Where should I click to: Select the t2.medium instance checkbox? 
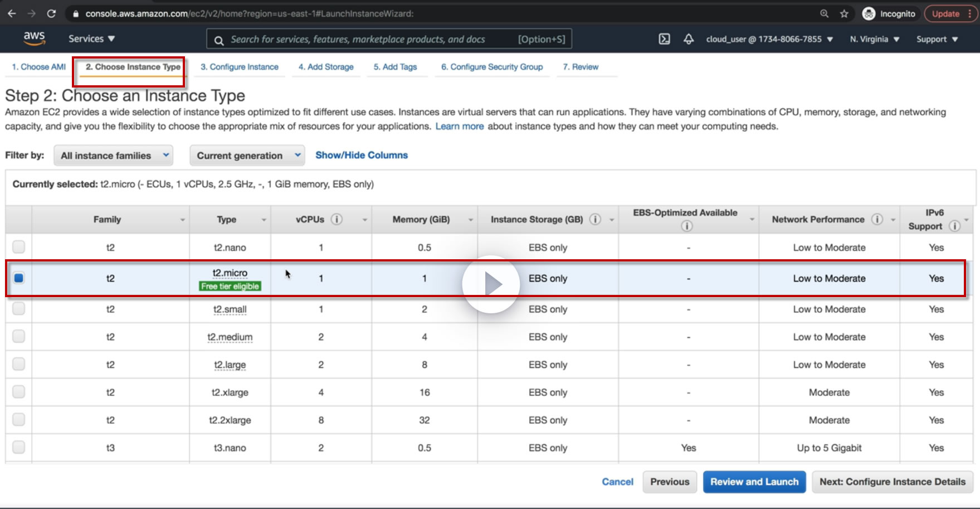(x=19, y=336)
